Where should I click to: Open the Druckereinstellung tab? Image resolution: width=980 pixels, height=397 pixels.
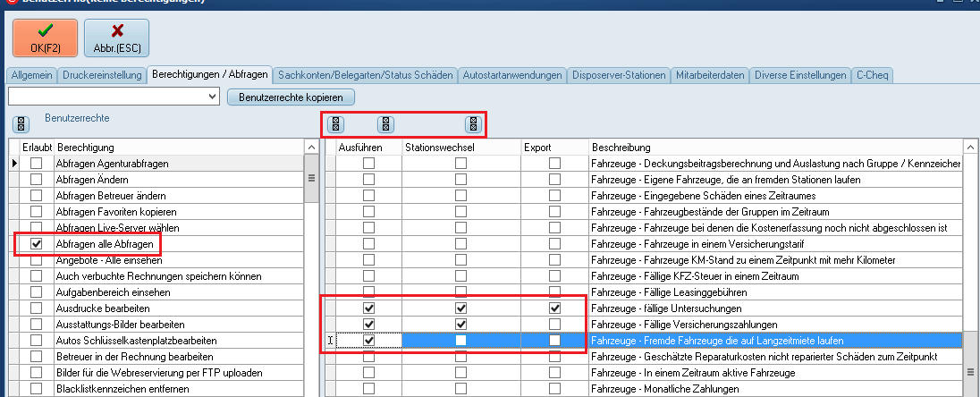[x=102, y=75]
